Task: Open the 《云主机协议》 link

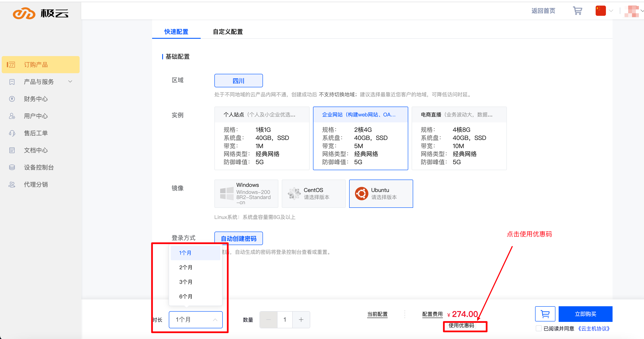Action: 594,329
